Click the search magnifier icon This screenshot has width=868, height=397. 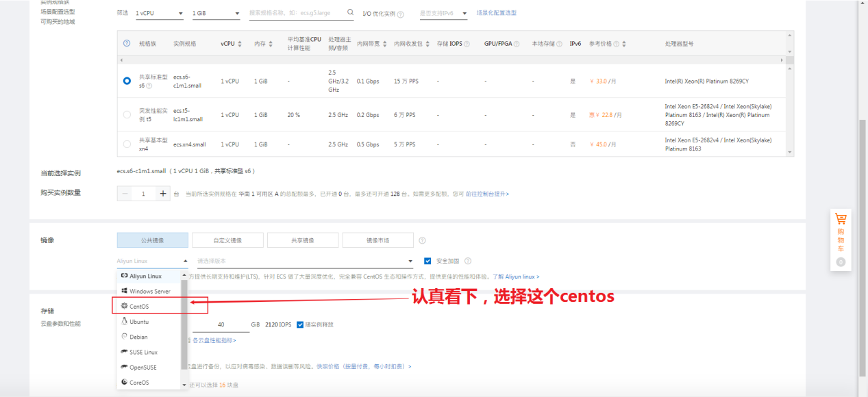tap(351, 12)
